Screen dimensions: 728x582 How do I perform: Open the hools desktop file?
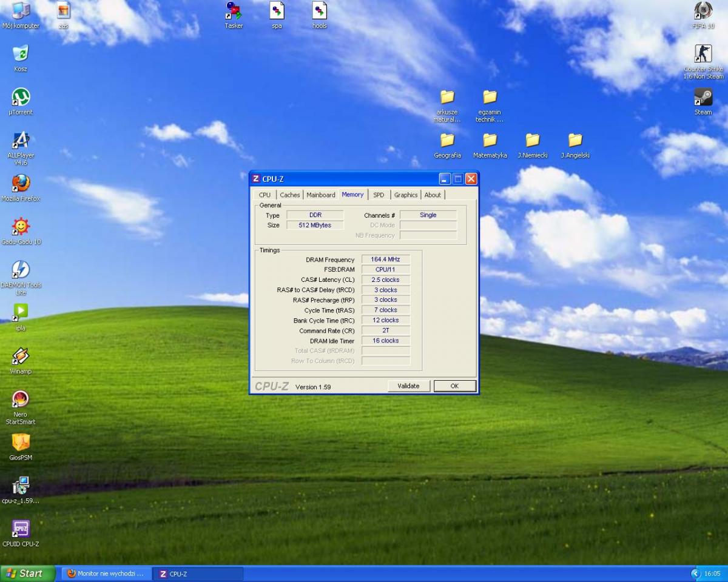pos(319,15)
